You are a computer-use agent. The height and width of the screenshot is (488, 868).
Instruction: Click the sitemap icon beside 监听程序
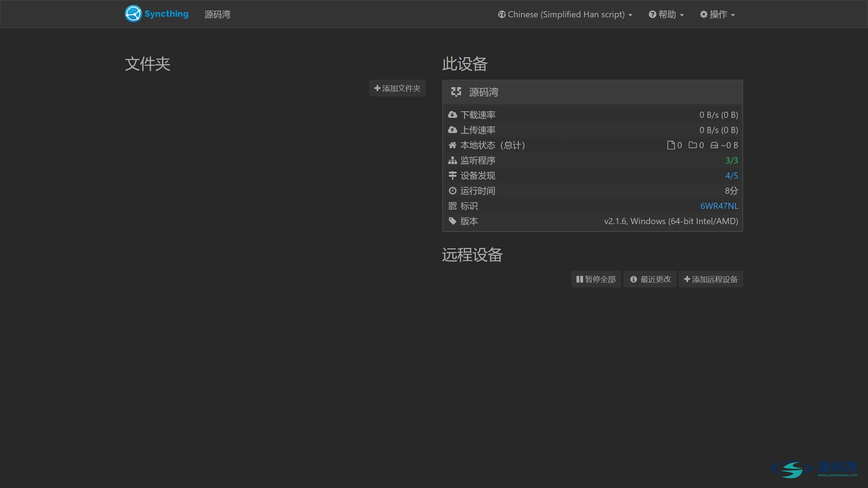click(452, 160)
